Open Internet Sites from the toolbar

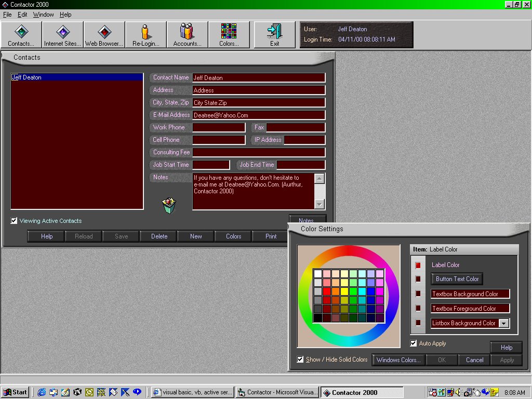63,35
